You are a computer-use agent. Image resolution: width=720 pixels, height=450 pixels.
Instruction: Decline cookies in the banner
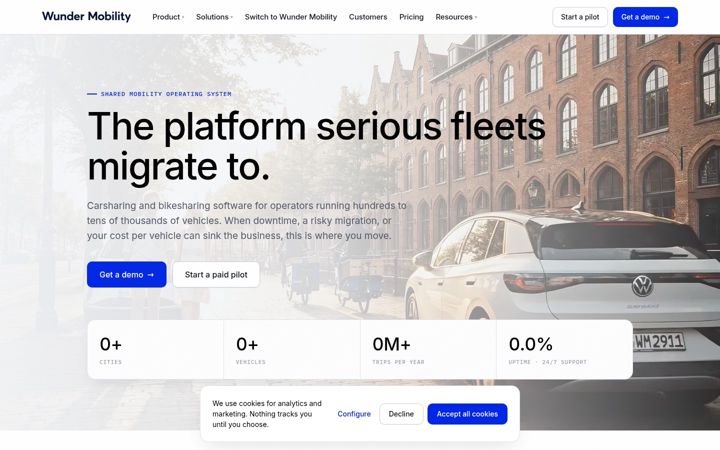coord(401,414)
